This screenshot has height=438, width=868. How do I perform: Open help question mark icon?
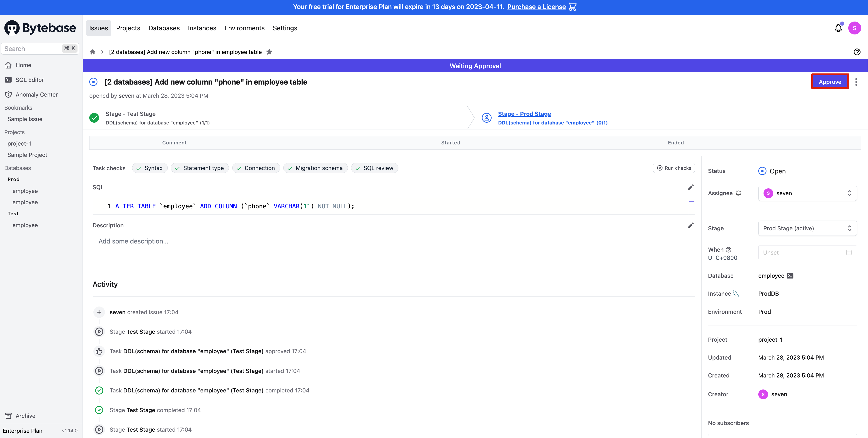point(857,52)
